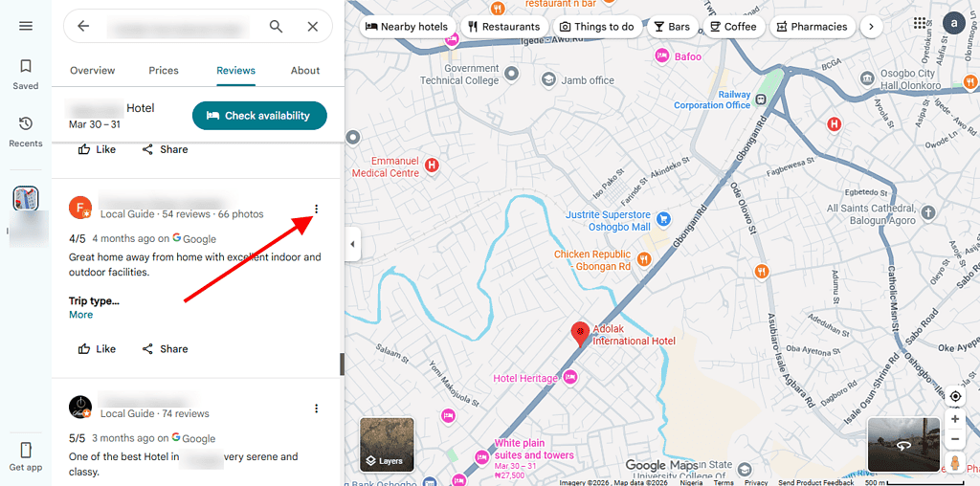Viewport: 980px width, 486px height.
Task: Click Get app in the sidebar
Action: 26,456
